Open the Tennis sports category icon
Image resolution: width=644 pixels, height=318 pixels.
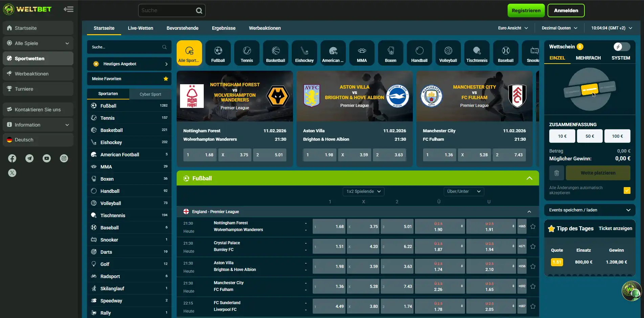pos(246,52)
